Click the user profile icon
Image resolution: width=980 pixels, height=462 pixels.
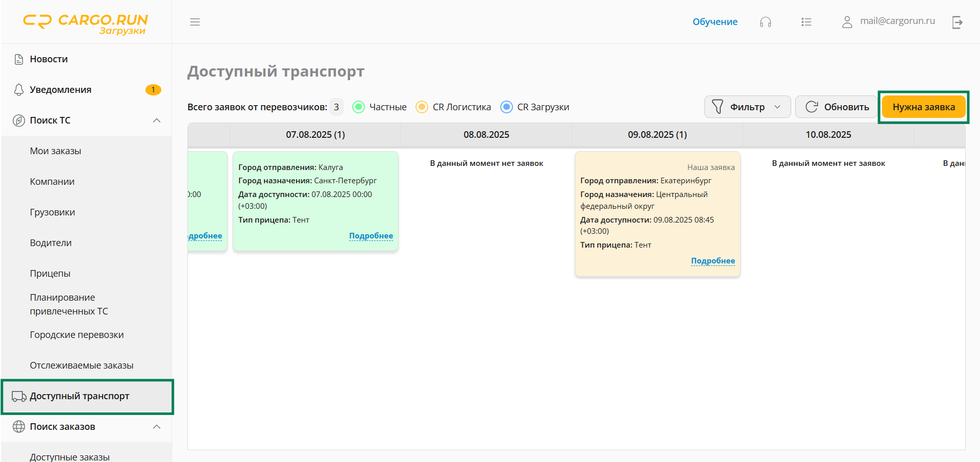point(847,22)
